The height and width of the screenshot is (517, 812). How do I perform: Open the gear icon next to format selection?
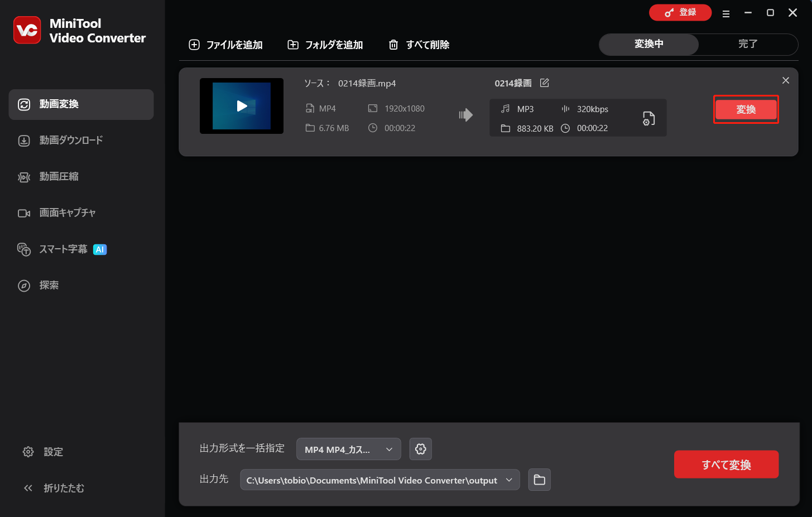(x=420, y=449)
